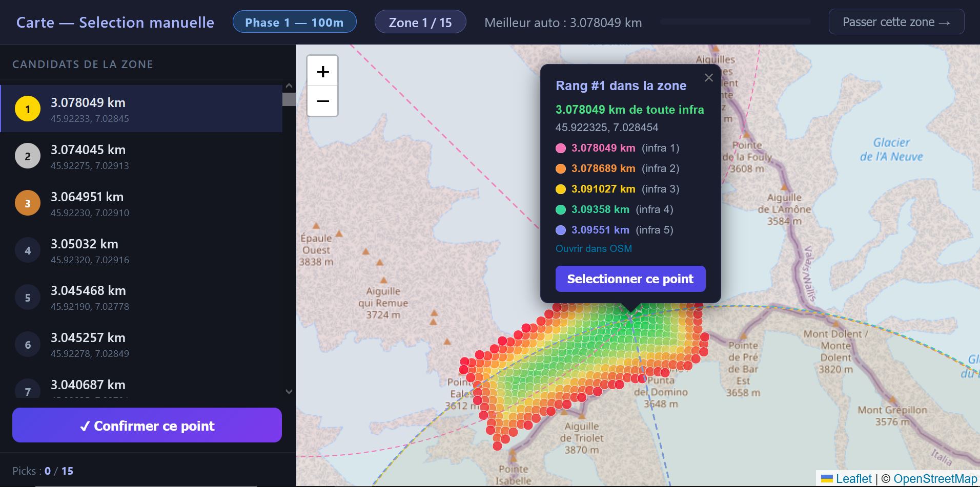Select the silver rank 2 badge
The image size is (980, 487).
tap(28, 156)
